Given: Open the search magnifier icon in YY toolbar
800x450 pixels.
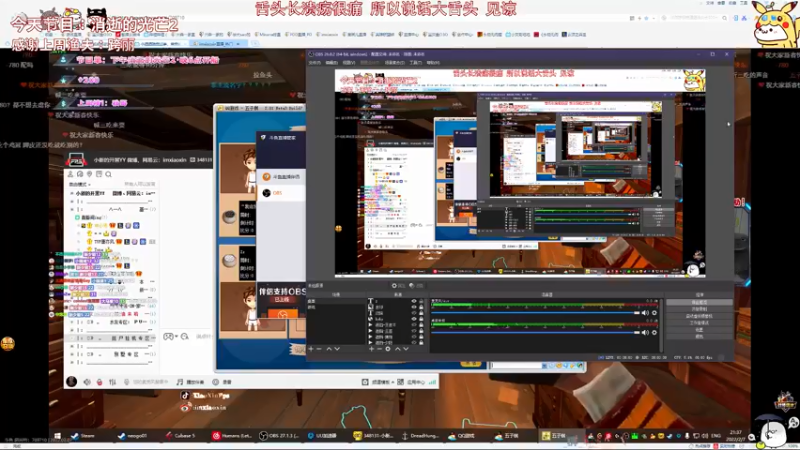Looking at the screenshot, I should coord(108,174).
